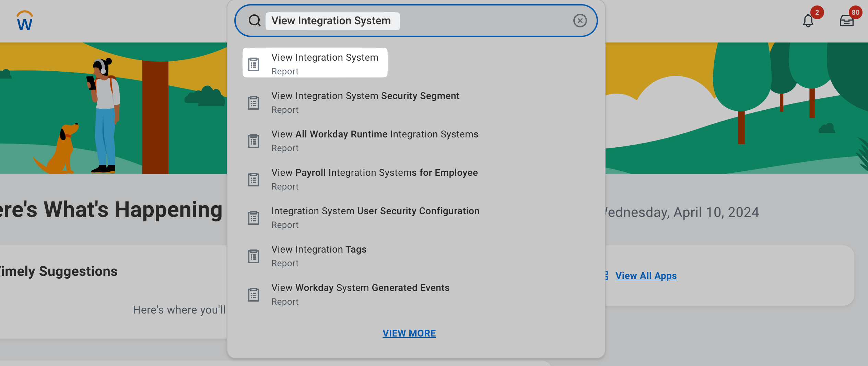Click report icon beside View Workday System Generated Events
The image size is (868, 366).
tap(254, 295)
